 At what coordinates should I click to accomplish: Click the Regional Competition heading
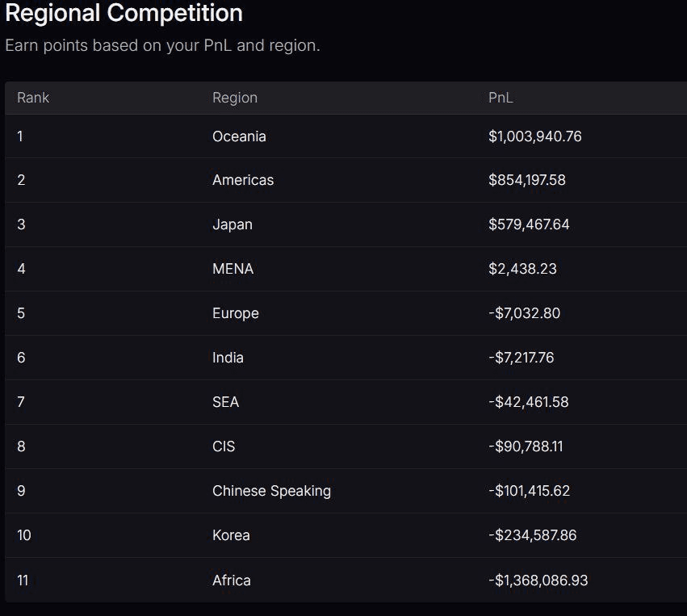point(124,13)
